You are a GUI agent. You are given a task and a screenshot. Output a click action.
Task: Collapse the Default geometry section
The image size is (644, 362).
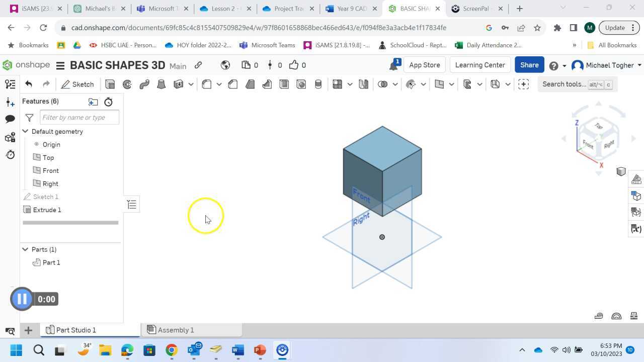point(25,131)
